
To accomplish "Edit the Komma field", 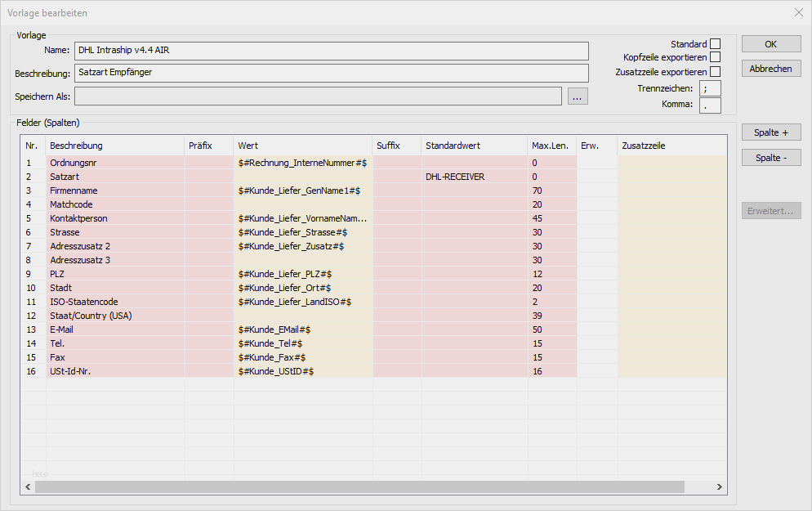I will click(x=710, y=105).
